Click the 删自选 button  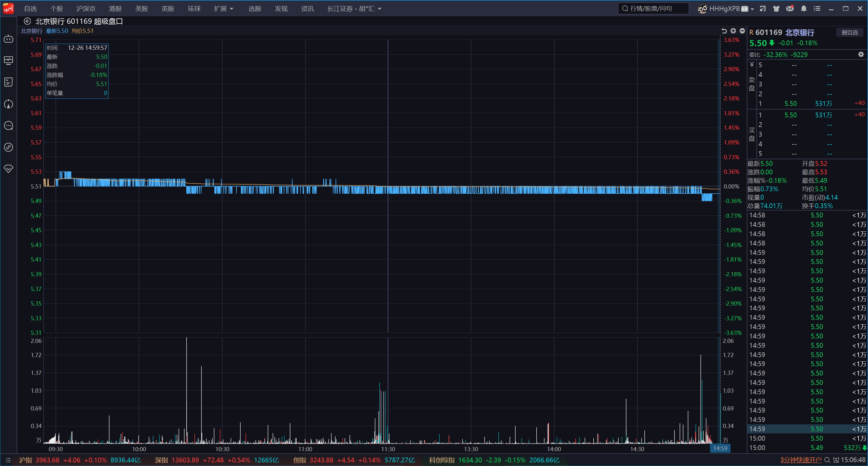coord(850,32)
